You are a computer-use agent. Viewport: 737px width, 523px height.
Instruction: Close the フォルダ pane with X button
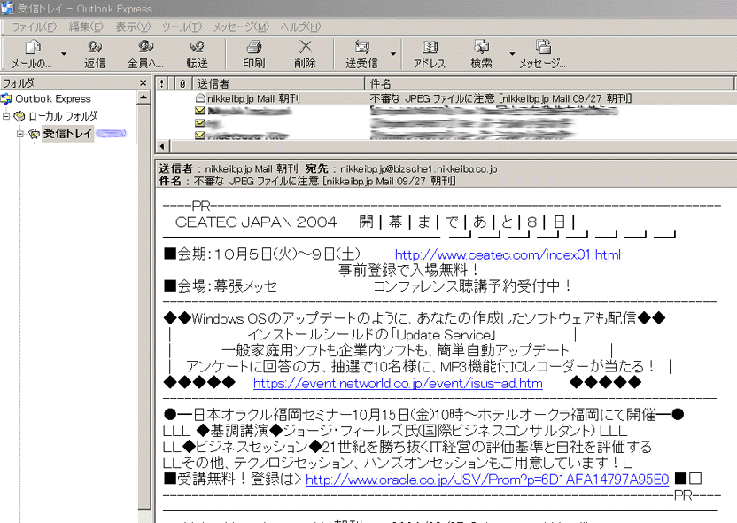[144, 83]
